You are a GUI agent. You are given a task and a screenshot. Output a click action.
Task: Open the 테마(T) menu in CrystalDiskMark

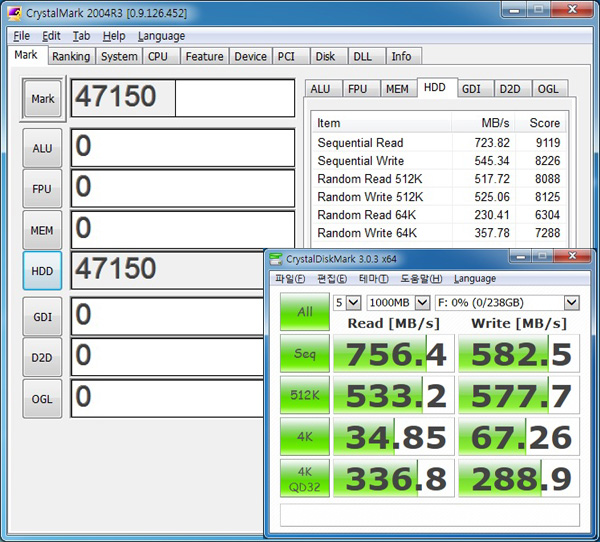374,279
